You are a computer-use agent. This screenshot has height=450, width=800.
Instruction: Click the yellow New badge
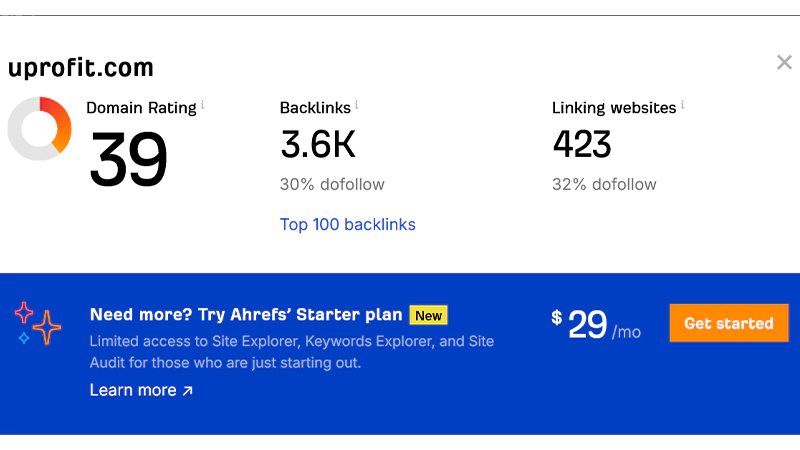click(x=428, y=315)
